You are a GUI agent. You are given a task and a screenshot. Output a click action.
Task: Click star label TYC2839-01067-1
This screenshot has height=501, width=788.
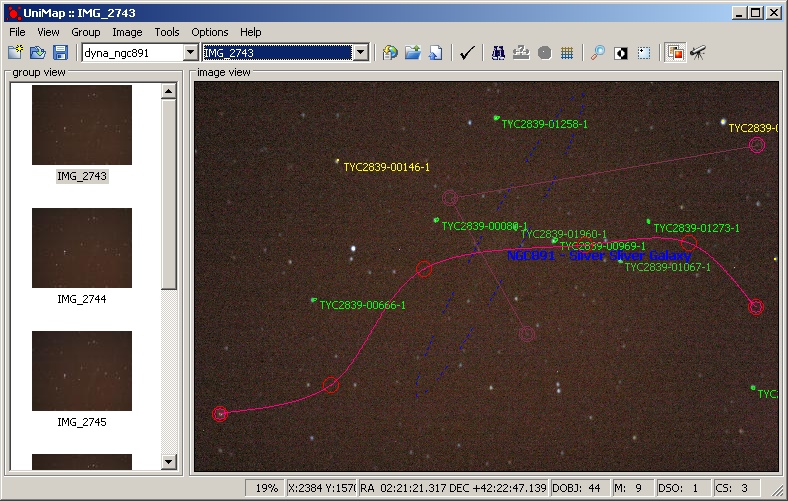[667, 267]
